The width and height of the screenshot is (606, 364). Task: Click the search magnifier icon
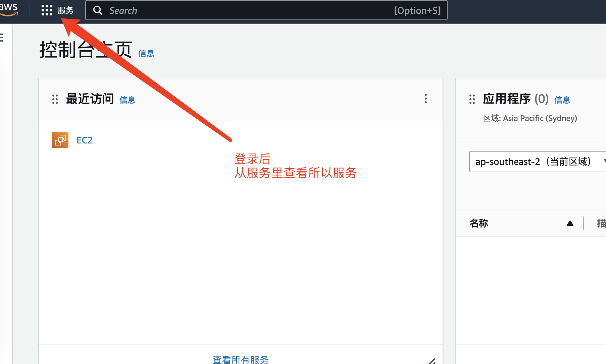pos(98,10)
